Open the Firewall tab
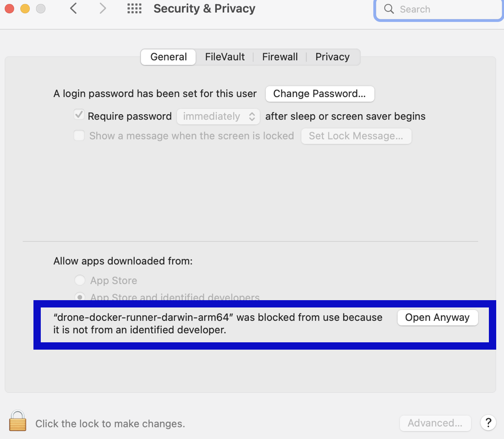The image size is (504, 439). 280,57
